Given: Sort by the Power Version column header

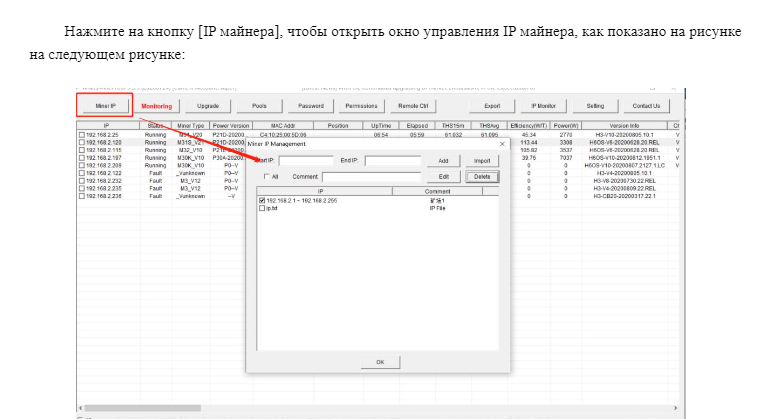Looking at the screenshot, I should point(231,126).
